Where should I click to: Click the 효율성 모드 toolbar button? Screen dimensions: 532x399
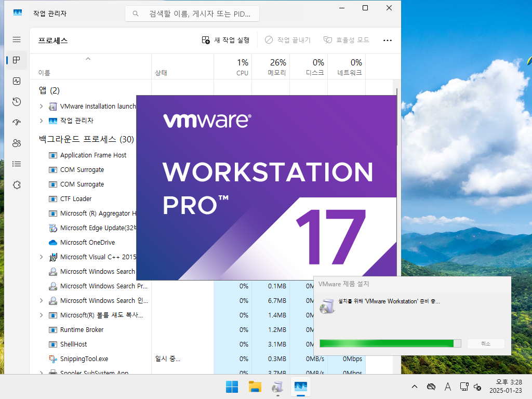pos(346,40)
